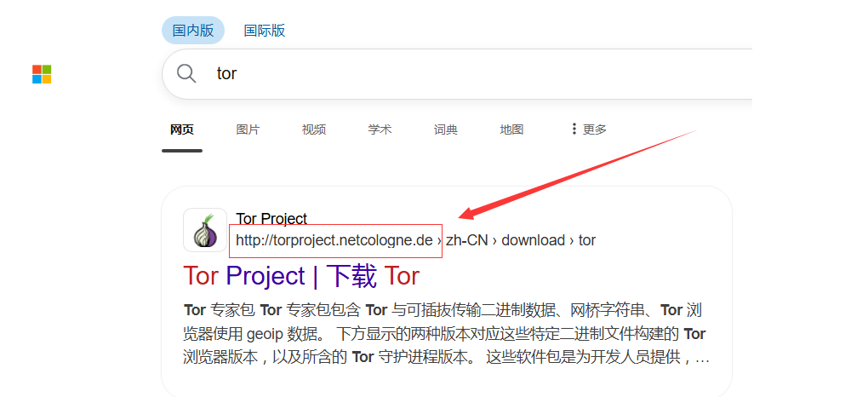Open the 视频 results tab
This screenshot has width=868, height=397.
click(x=314, y=129)
